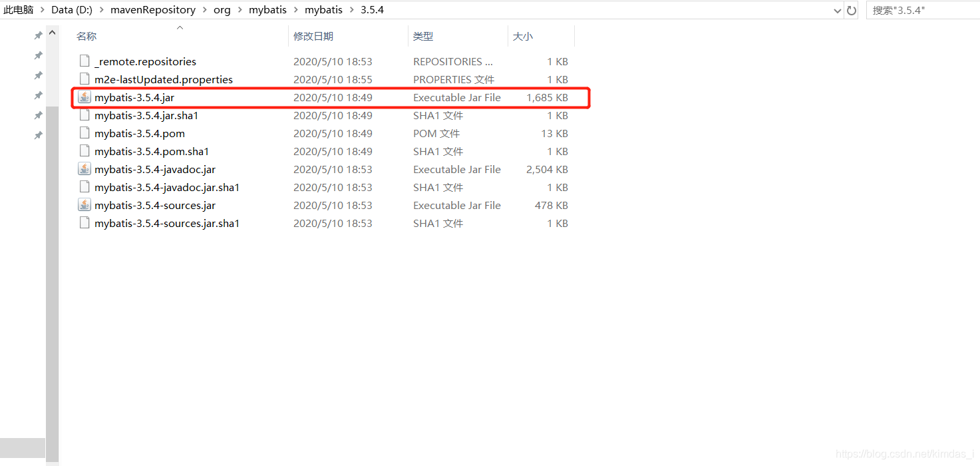Viewport: 980px width, 466px height.
Task: Select the file mybatis-3.5.4-sources.jar
Action: (x=155, y=205)
